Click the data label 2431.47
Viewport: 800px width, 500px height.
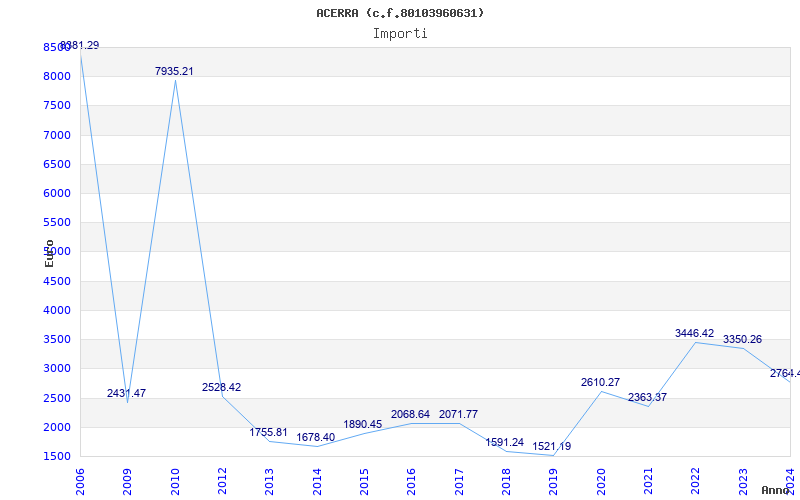(x=127, y=393)
